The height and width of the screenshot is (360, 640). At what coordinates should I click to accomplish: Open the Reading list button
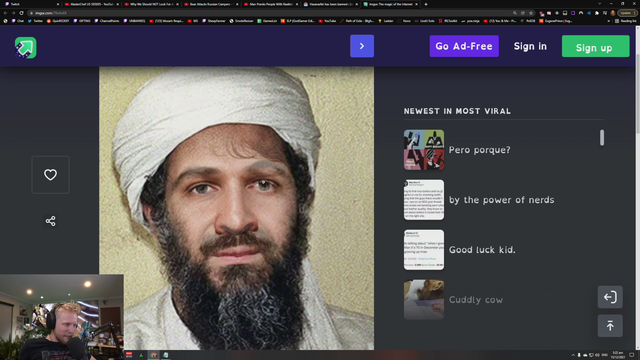(x=626, y=21)
